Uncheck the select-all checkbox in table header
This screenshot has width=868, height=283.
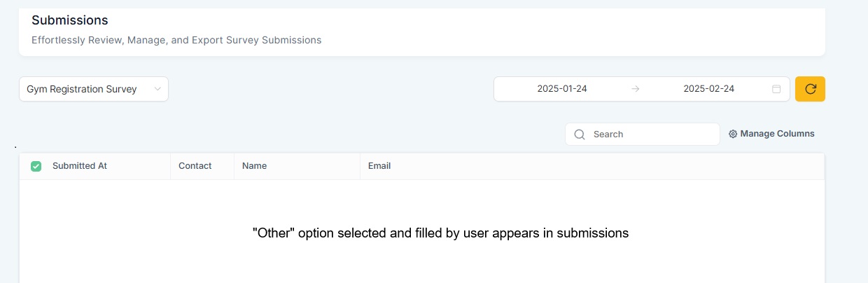point(36,166)
